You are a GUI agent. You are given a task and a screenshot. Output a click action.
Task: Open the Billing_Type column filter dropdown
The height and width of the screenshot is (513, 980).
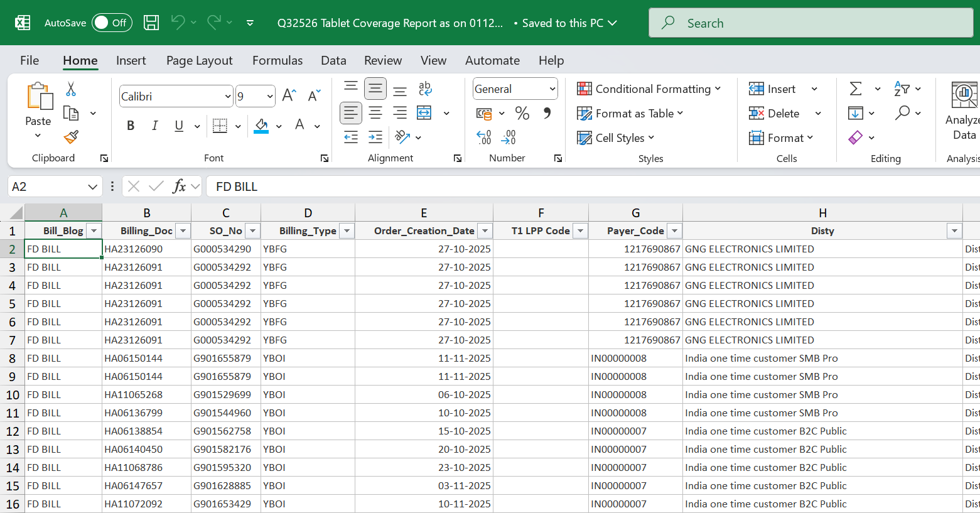[347, 231]
